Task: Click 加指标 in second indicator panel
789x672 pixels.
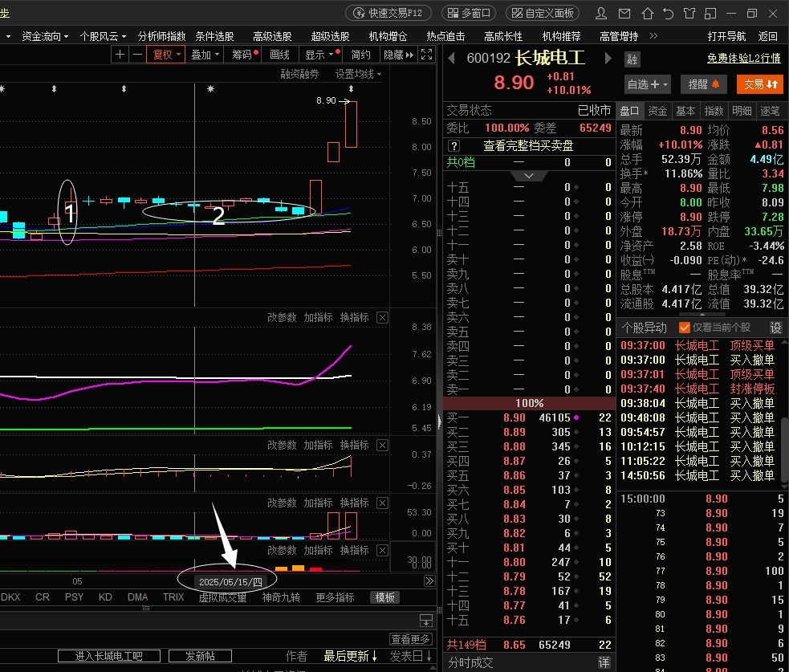Action: (318, 446)
